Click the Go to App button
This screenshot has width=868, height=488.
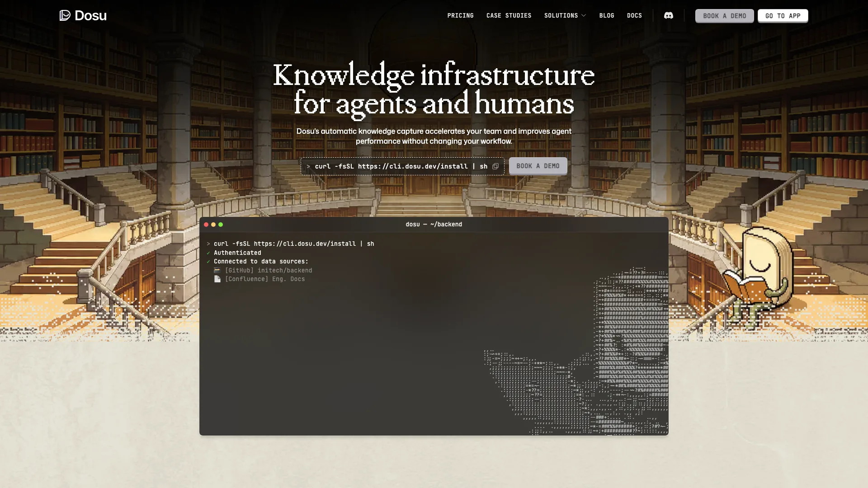783,16
